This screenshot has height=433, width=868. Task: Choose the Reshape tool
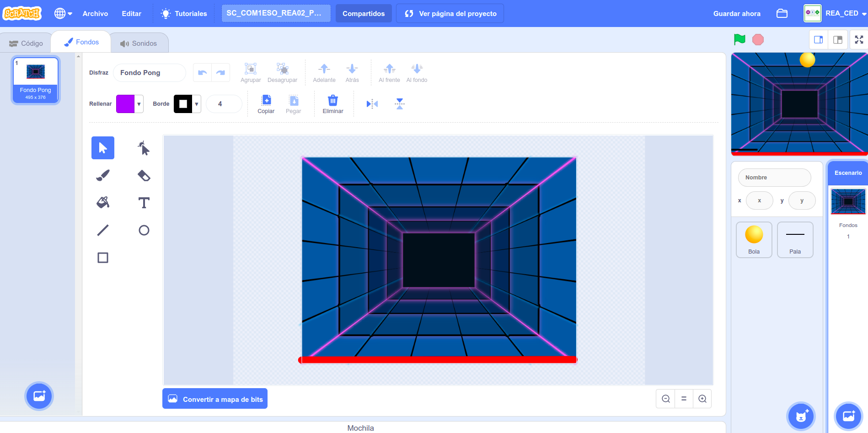click(x=144, y=148)
